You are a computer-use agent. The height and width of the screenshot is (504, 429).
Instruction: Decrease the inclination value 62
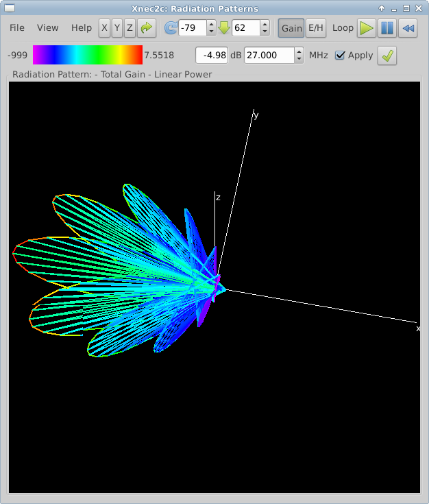(x=265, y=32)
